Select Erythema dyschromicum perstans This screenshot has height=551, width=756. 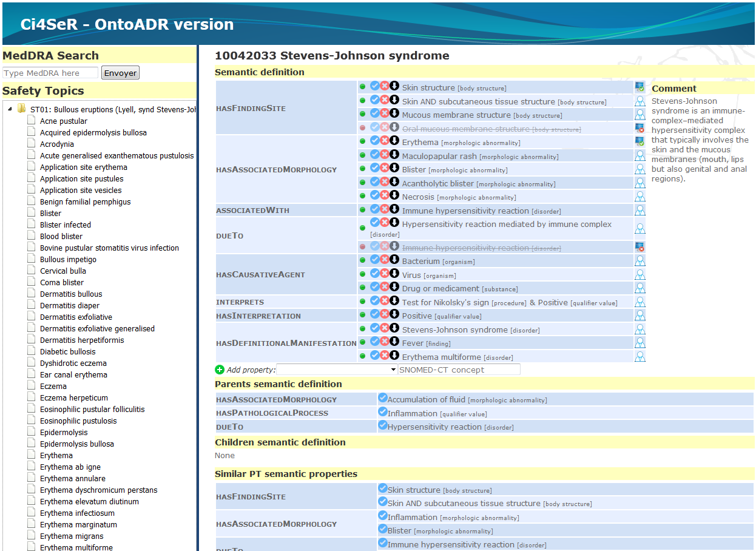pyautogui.click(x=99, y=490)
